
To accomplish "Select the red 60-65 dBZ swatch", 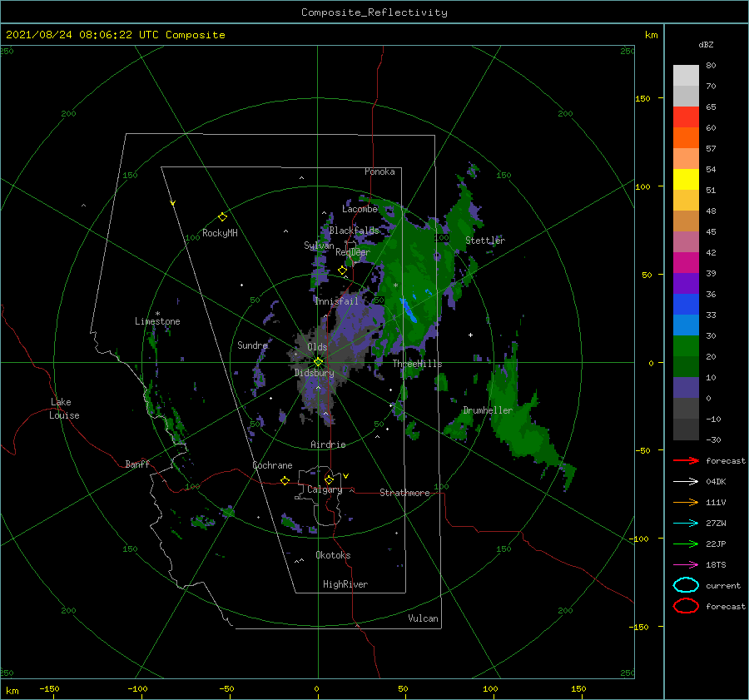I will [x=686, y=117].
